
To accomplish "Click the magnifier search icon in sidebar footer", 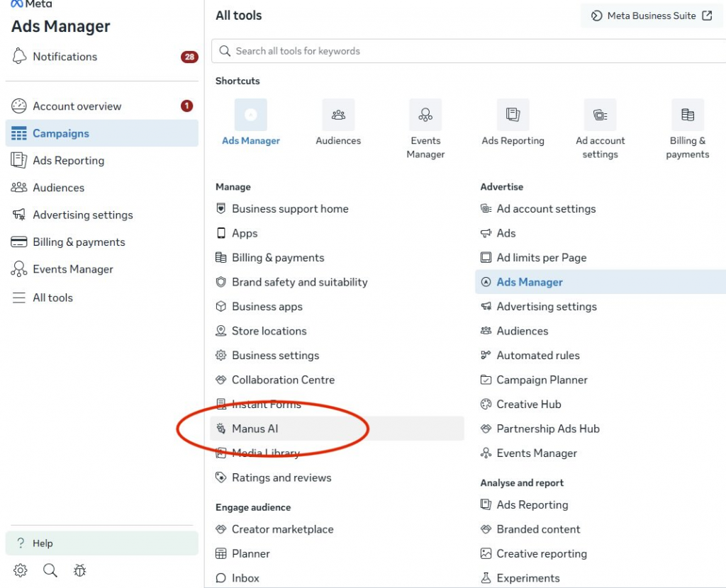I will pyautogui.click(x=50, y=570).
